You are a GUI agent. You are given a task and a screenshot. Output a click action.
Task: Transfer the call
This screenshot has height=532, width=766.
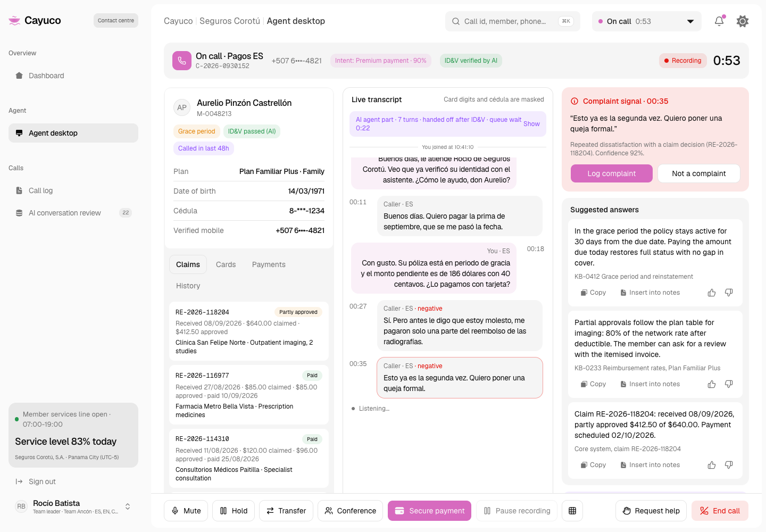[286, 511]
